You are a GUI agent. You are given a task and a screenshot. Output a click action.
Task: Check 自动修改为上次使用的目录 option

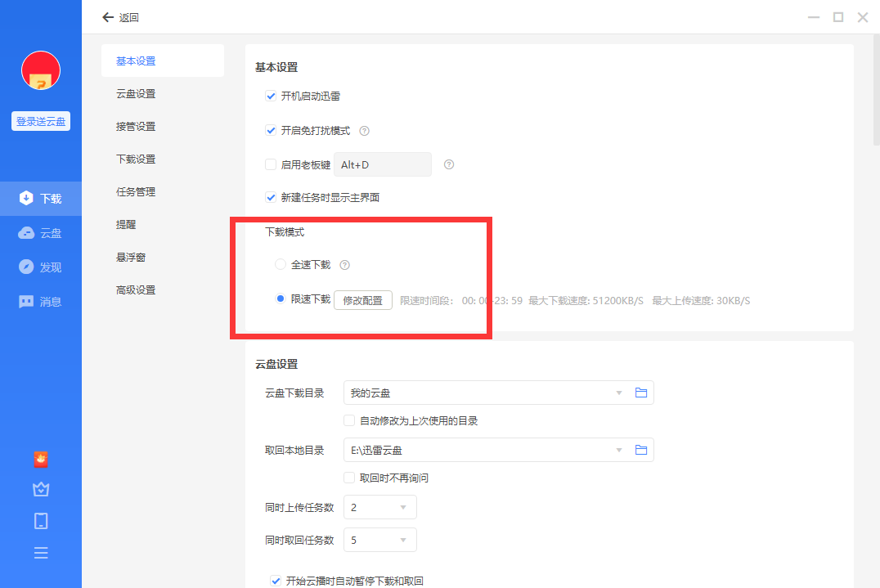click(x=349, y=421)
